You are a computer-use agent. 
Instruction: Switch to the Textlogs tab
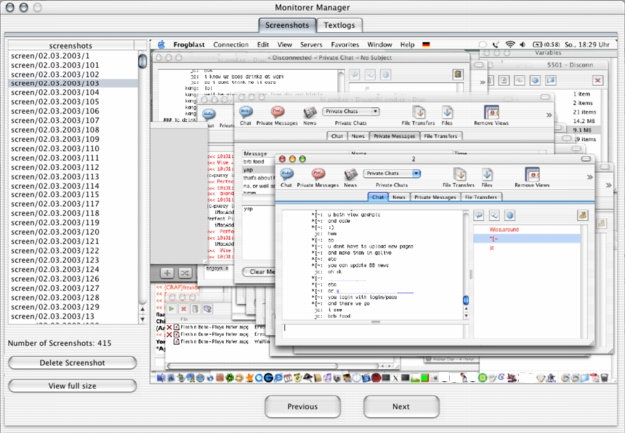[339, 25]
